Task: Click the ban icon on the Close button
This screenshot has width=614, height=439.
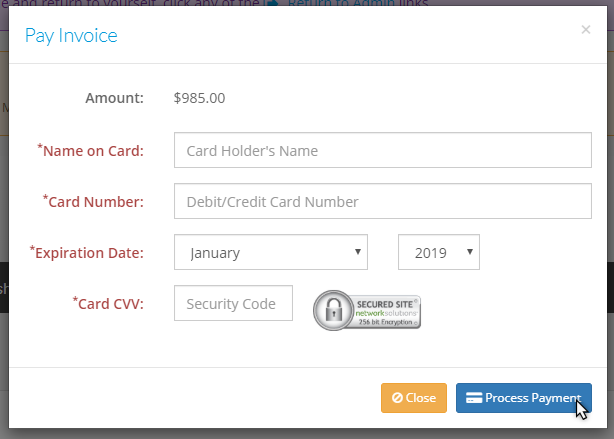Action: click(x=397, y=397)
